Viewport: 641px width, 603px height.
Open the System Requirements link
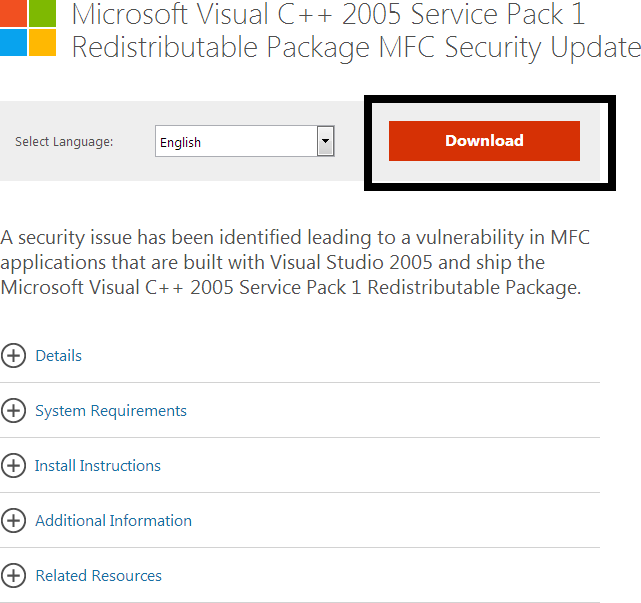(x=110, y=411)
